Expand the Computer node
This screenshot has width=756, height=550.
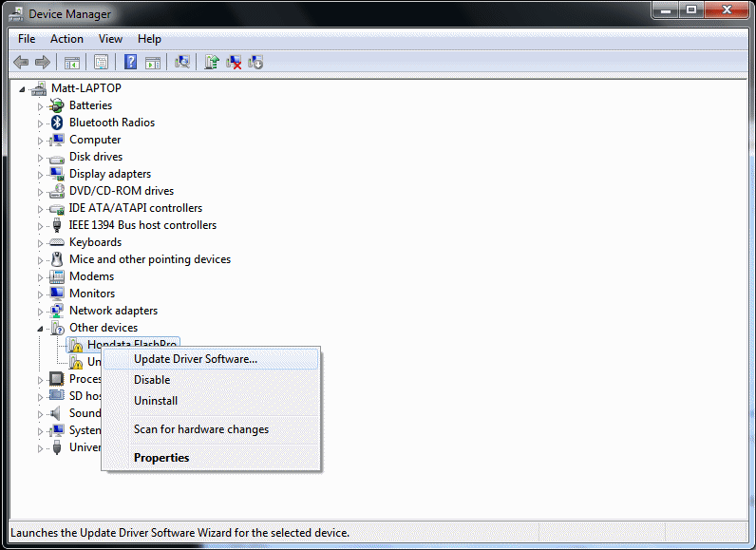[x=40, y=141]
